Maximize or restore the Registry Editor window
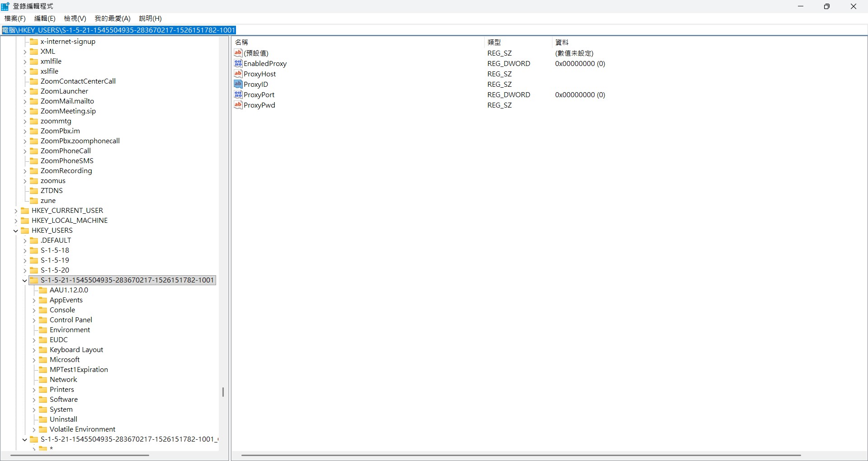Viewport: 868px width, 461px height. pos(827,6)
